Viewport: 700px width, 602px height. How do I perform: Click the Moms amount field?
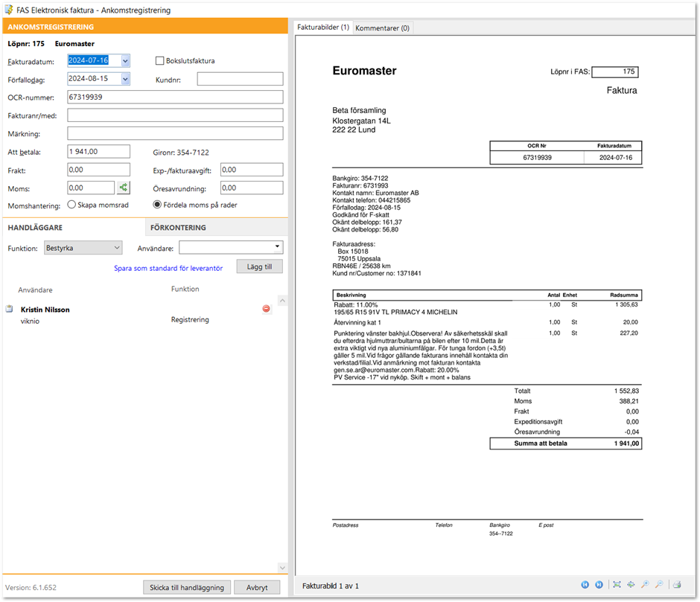pyautogui.click(x=91, y=188)
